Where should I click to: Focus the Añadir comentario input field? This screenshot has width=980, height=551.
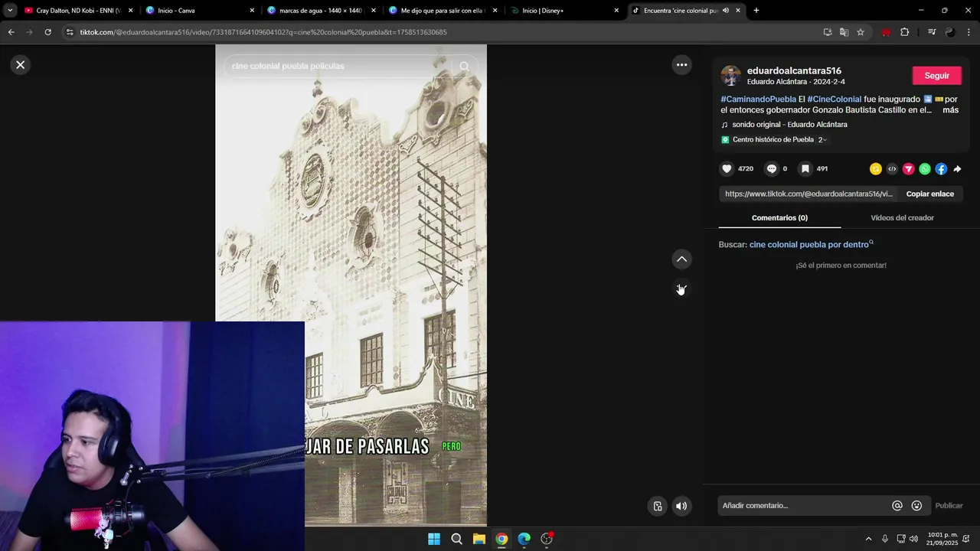click(x=804, y=506)
